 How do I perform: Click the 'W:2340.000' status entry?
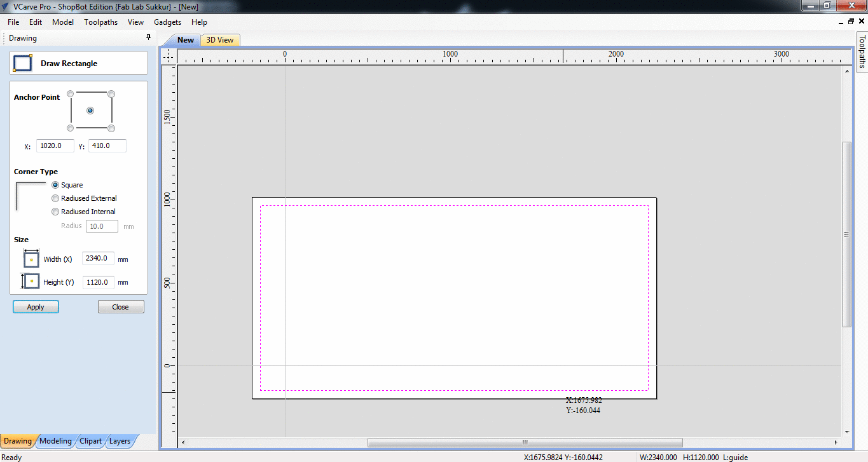tap(658, 457)
